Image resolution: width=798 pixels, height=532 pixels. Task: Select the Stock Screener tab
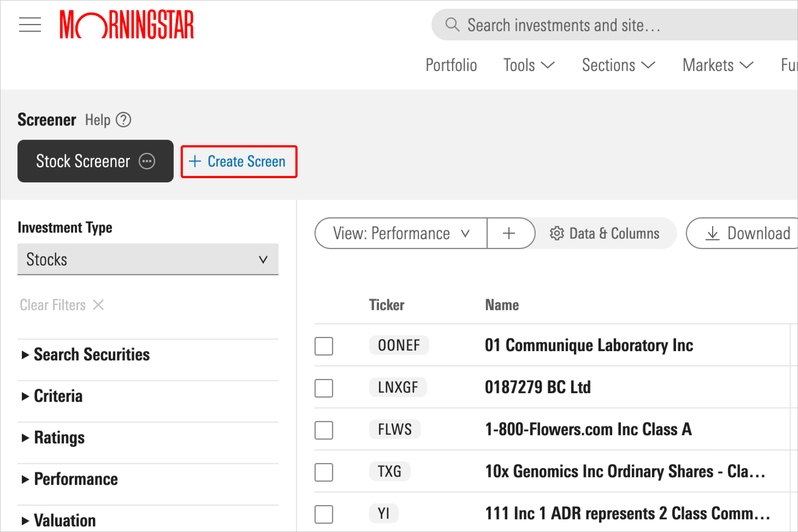95,161
